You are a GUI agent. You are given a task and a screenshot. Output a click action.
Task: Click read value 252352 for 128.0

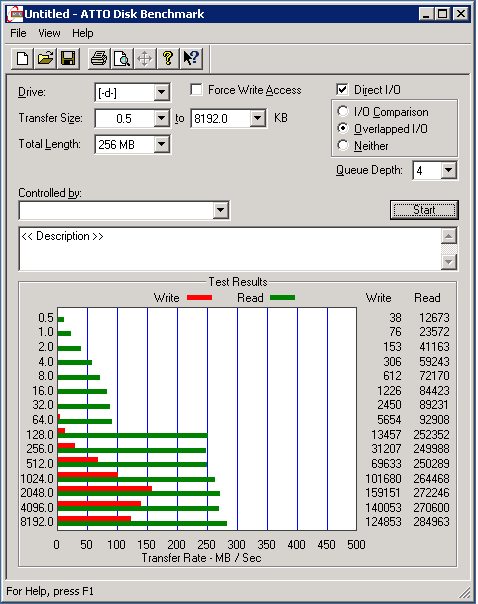[x=431, y=435]
